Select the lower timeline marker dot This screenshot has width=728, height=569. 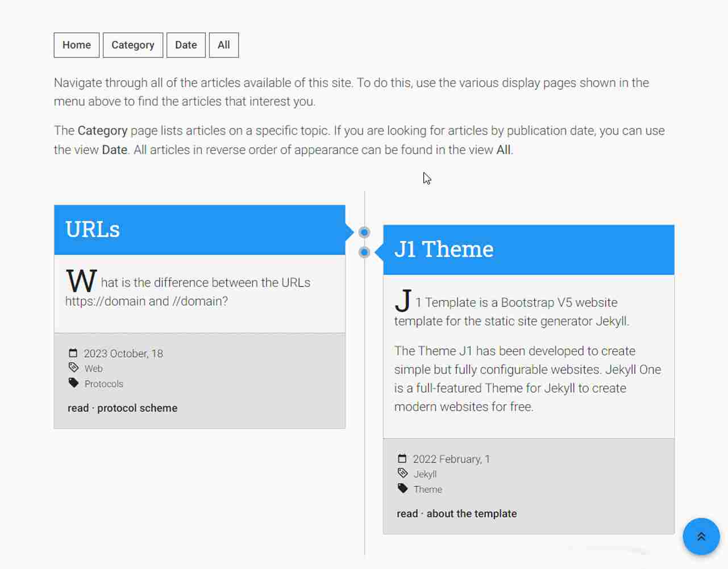coord(365,252)
